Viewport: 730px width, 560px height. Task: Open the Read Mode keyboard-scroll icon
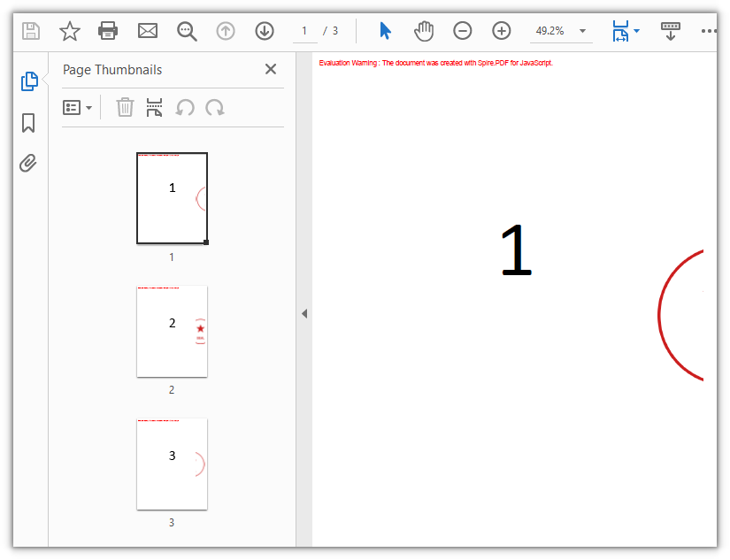click(x=671, y=31)
